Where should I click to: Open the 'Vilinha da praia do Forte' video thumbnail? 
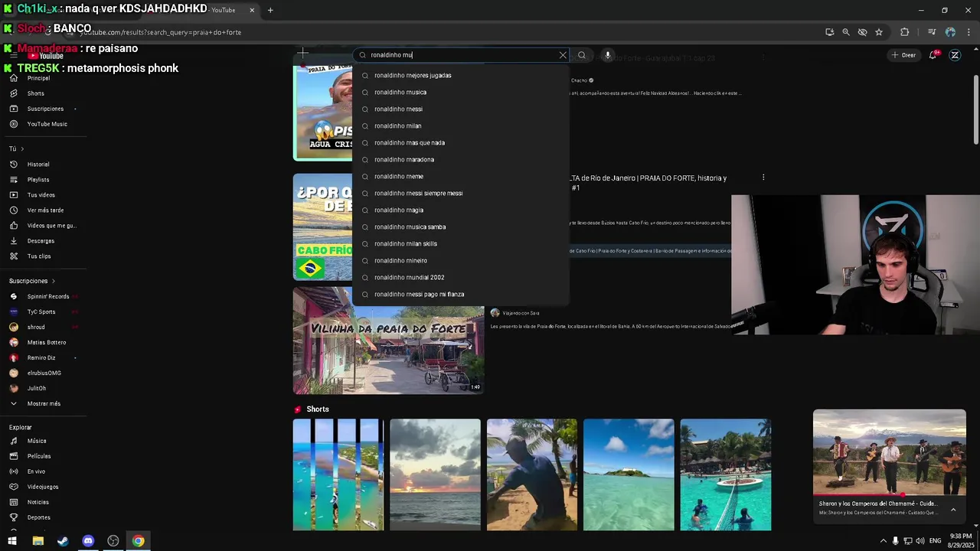point(388,341)
